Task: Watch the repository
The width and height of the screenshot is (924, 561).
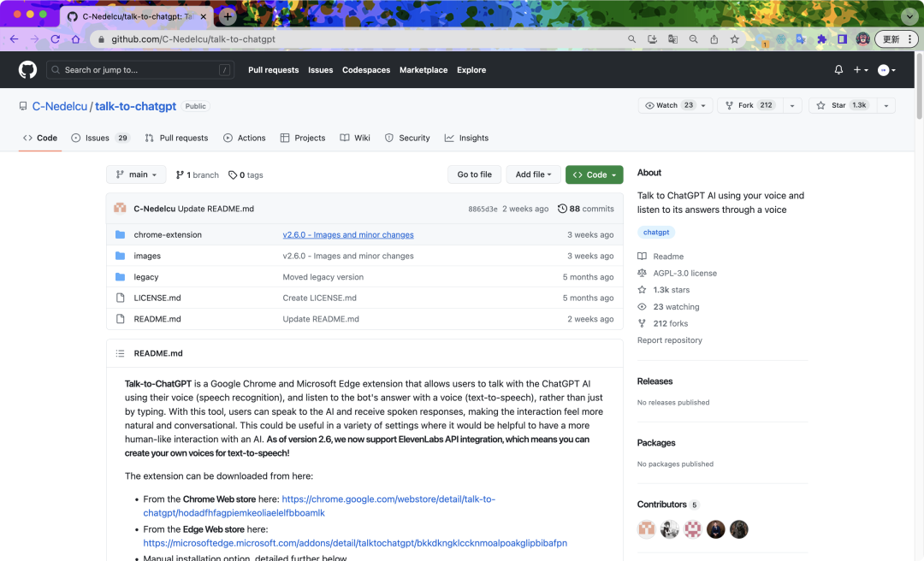Action: coord(668,105)
